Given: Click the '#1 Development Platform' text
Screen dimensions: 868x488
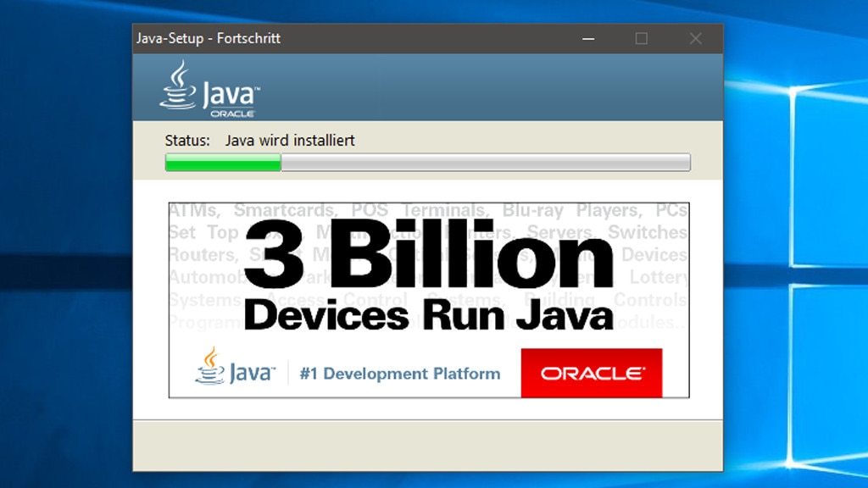Looking at the screenshot, I should tap(399, 374).
